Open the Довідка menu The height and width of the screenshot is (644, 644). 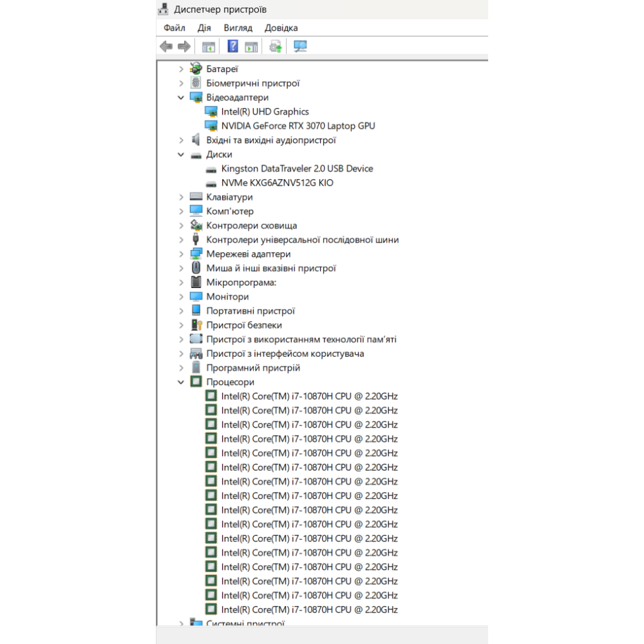[281, 28]
